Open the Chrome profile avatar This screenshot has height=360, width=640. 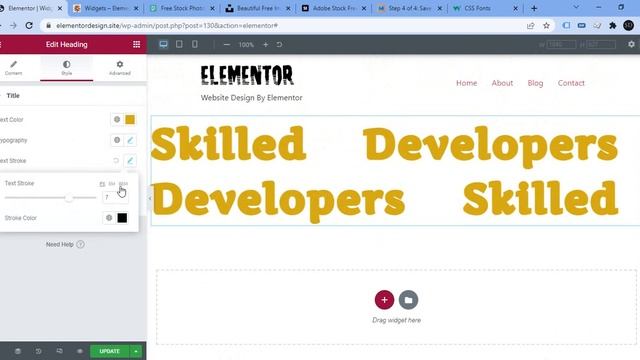[629, 25]
